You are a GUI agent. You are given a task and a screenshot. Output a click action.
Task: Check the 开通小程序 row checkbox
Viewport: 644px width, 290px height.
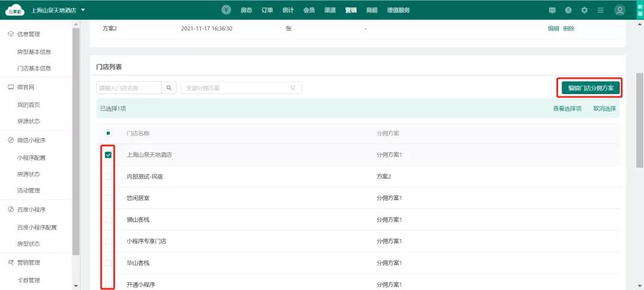click(x=108, y=284)
